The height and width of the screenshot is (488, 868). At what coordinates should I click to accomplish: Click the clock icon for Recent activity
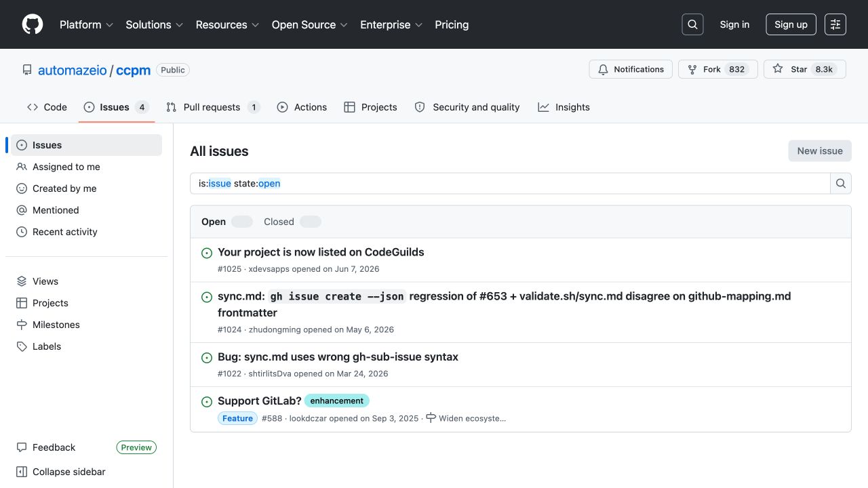click(x=22, y=232)
